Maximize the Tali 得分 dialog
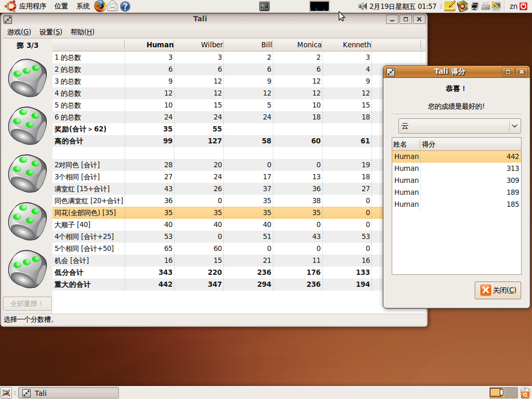This screenshot has height=399, width=532. coord(508,72)
